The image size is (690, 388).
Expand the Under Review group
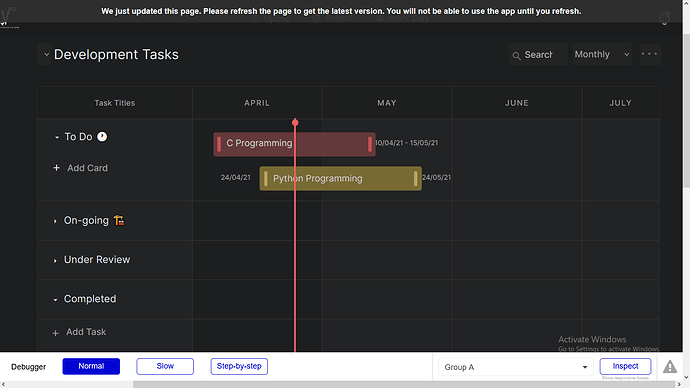pyautogui.click(x=55, y=261)
